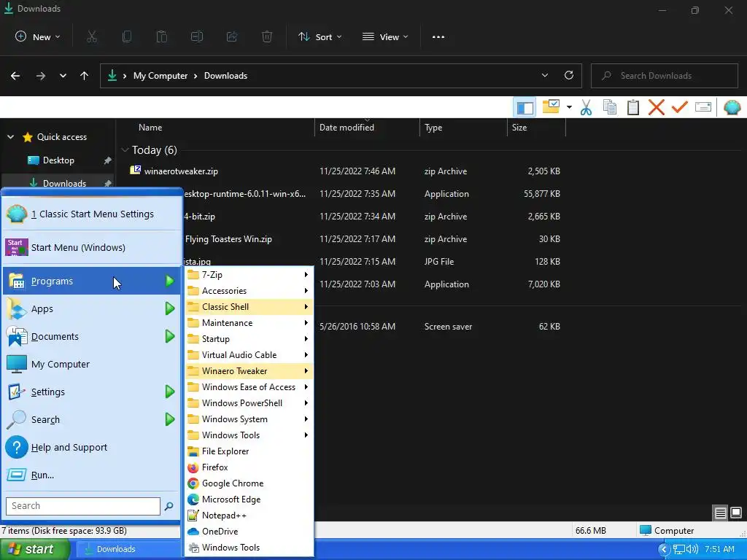Viewport: 747px width, 560px height.
Task: Open folder options dropdown arrow
Action: pos(569,108)
